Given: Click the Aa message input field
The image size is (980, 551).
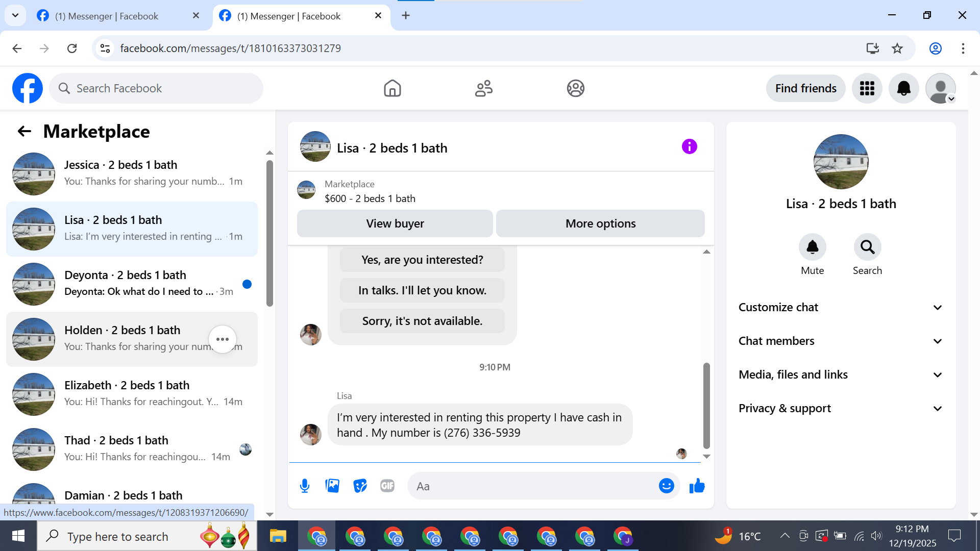Looking at the screenshot, I should (531, 486).
